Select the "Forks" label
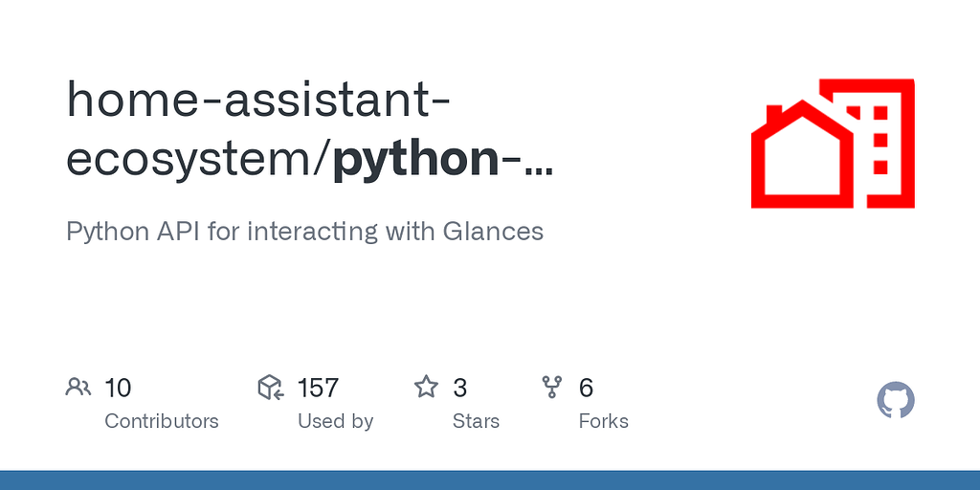The width and height of the screenshot is (980, 490). (x=603, y=421)
